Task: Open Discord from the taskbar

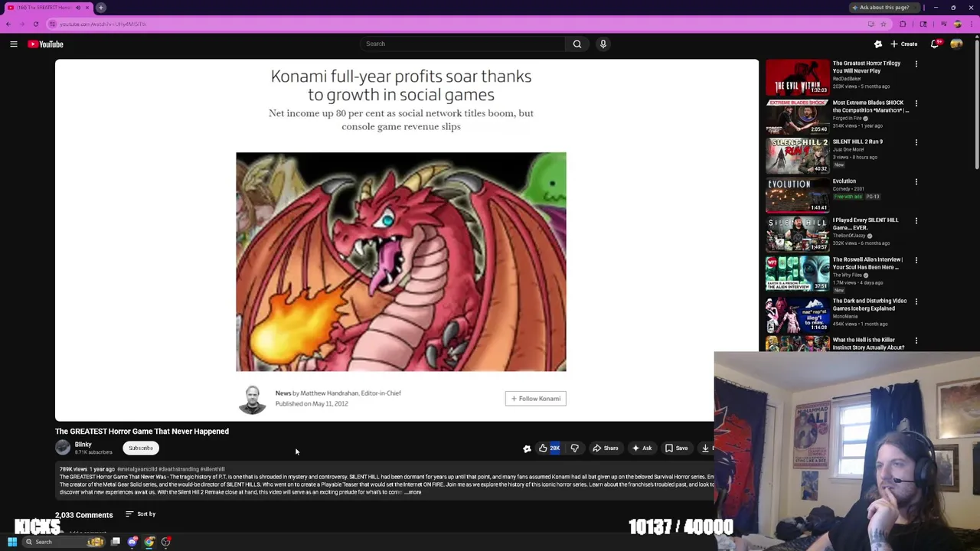Action: click(132, 542)
